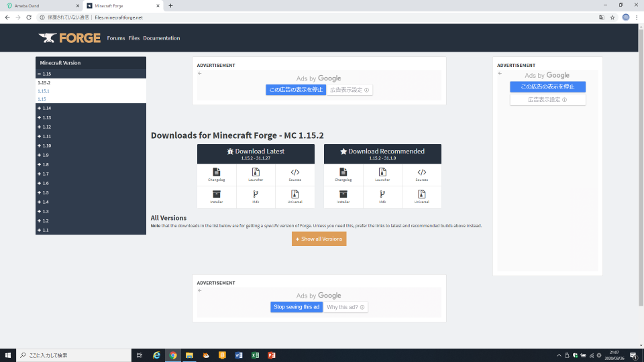Open the translate page icon
This screenshot has width=644, height=362.
601,17
